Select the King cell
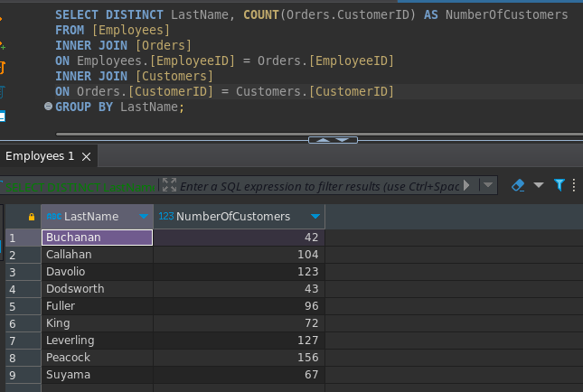This screenshot has width=583, height=392. [x=97, y=322]
